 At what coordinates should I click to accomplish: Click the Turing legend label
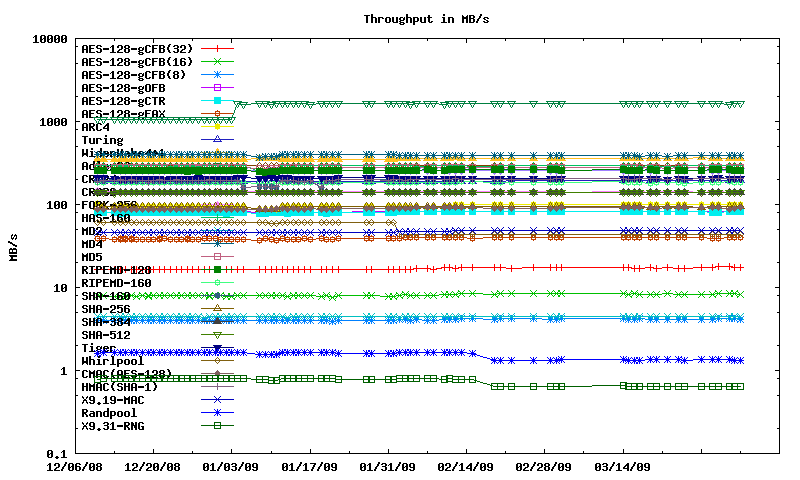coord(103,140)
